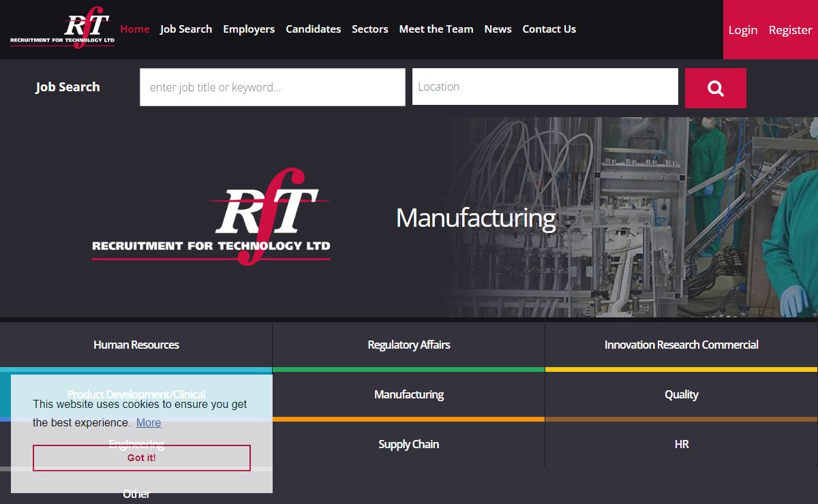The height and width of the screenshot is (504, 818).
Task: Open the Supply Chain sector
Action: click(409, 444)
